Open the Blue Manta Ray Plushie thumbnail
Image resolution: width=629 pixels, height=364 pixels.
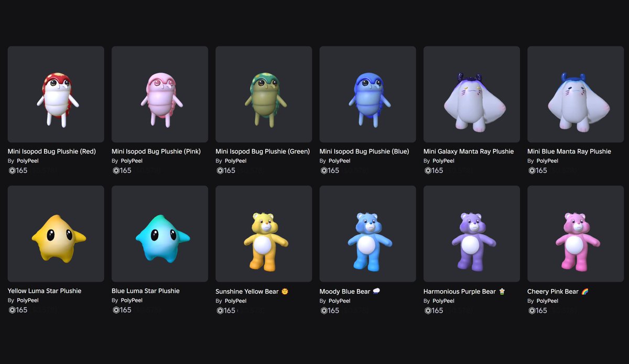coord(576,94)
